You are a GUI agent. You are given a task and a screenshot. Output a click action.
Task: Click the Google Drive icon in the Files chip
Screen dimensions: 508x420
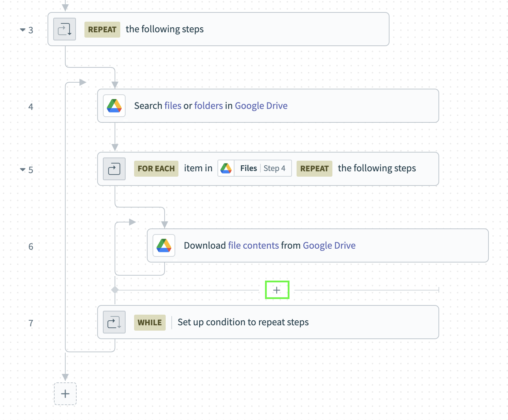[x=226, y=168]
